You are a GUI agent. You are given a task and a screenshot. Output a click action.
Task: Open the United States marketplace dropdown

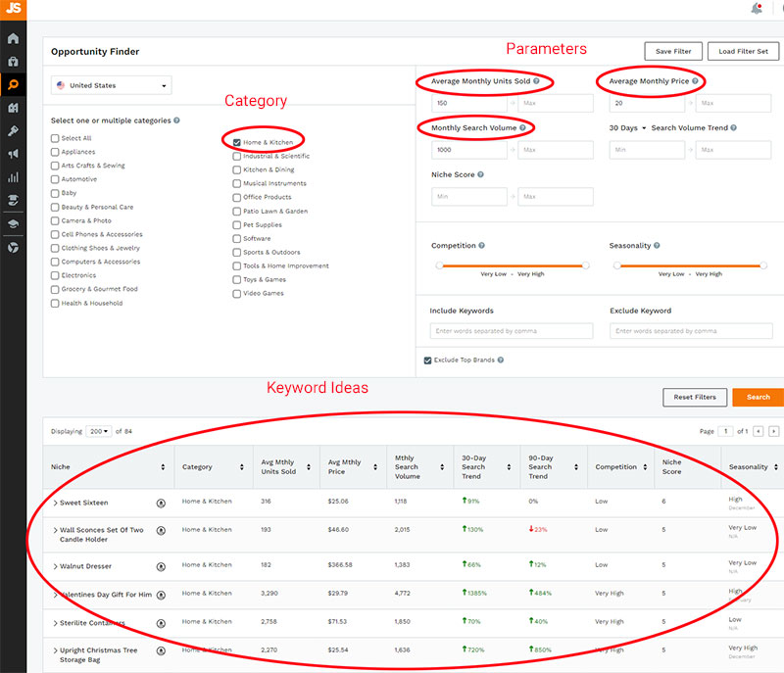(x=111, y=86)
